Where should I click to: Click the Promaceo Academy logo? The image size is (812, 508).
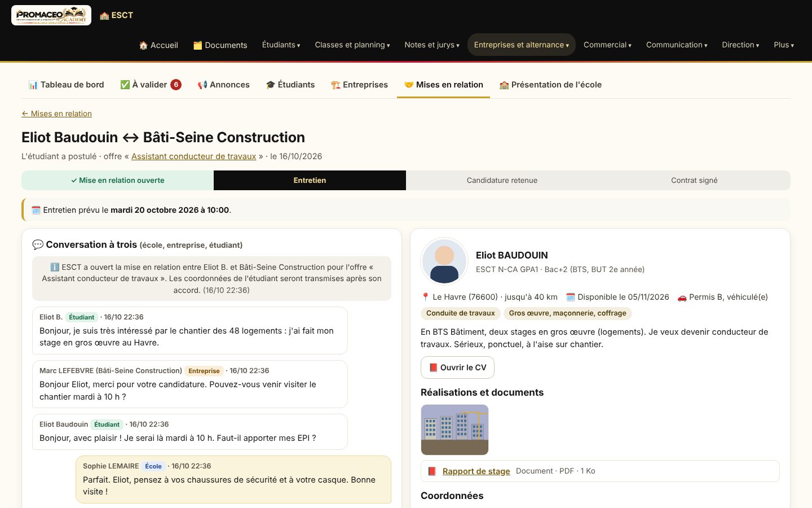click(x=51, y=15)
